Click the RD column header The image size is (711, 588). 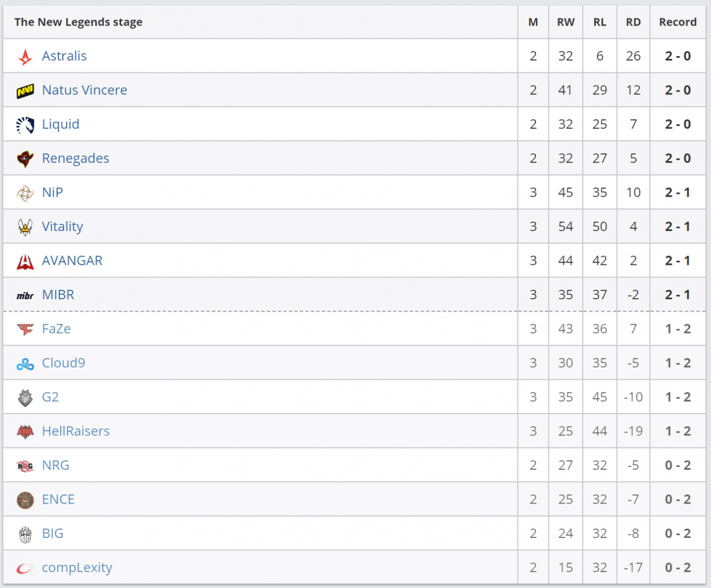[x=633, y=22]
